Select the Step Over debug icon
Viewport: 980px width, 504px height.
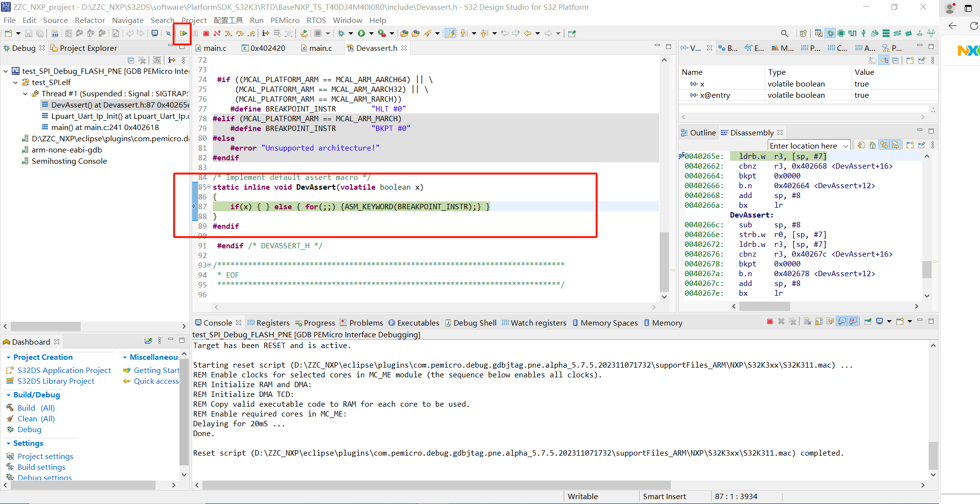coord(240,33)
